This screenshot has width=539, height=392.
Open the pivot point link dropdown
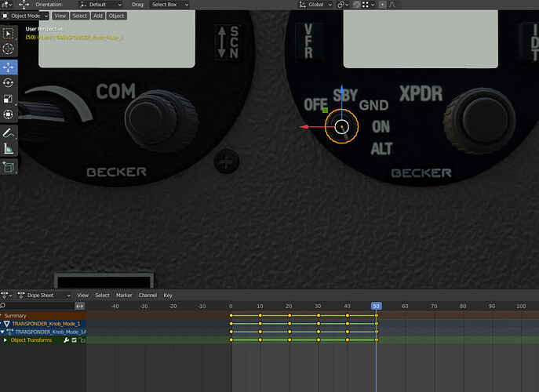pos(343,5)
